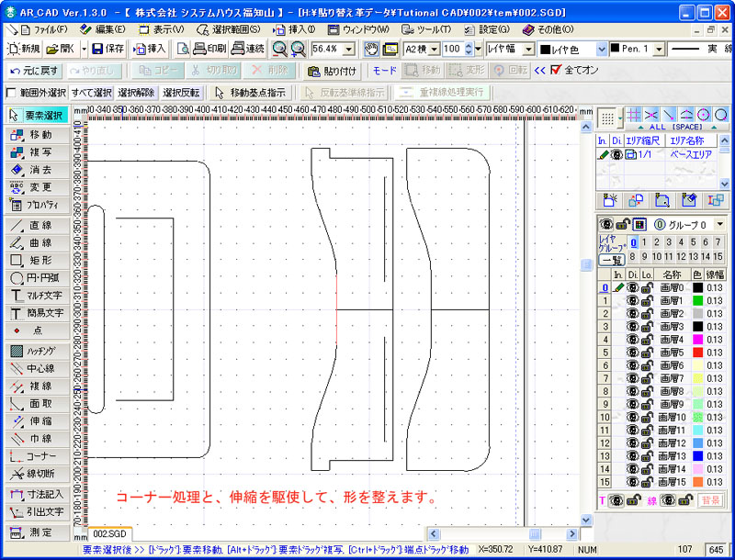Screen dimensions: 735x560
Task: Click the すべて選択 button
Action: 91,93
